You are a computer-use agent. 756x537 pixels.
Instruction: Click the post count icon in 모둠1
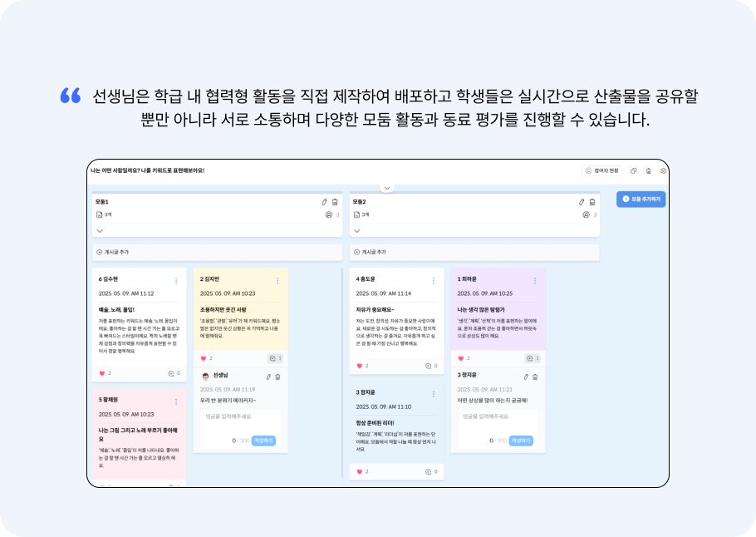(x=100, y=214)
